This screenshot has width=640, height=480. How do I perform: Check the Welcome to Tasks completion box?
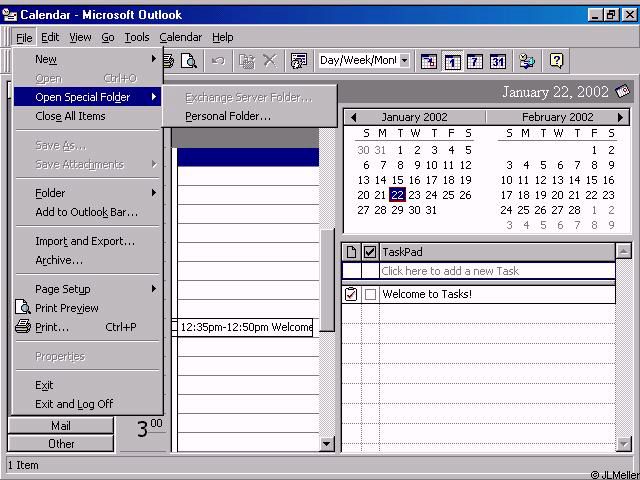(370, 294)
